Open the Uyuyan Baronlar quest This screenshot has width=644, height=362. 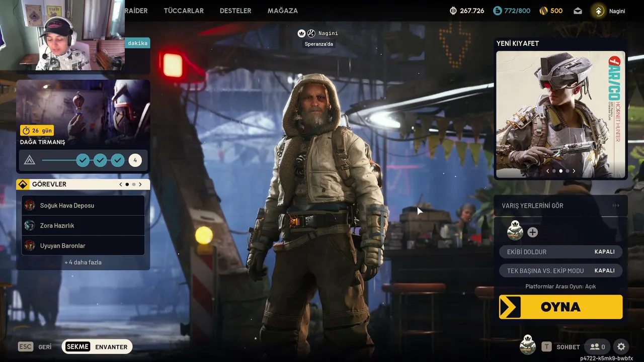[83, 246]
